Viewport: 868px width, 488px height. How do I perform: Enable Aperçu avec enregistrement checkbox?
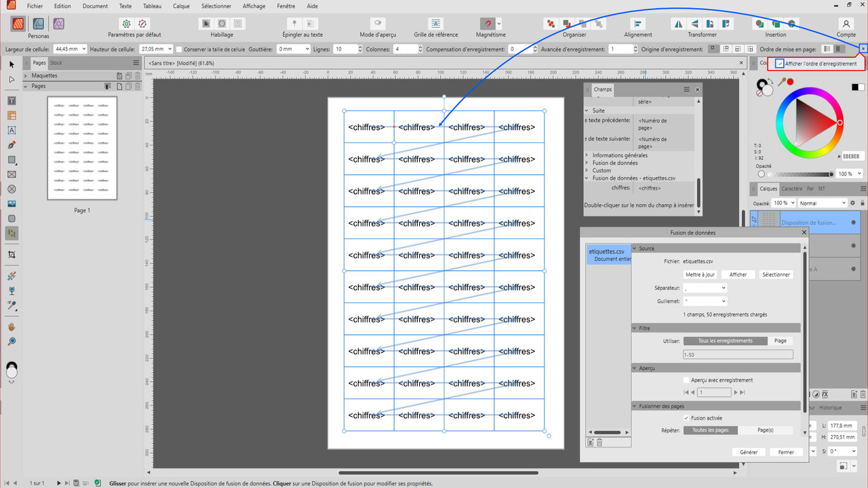tap(686, 380)
